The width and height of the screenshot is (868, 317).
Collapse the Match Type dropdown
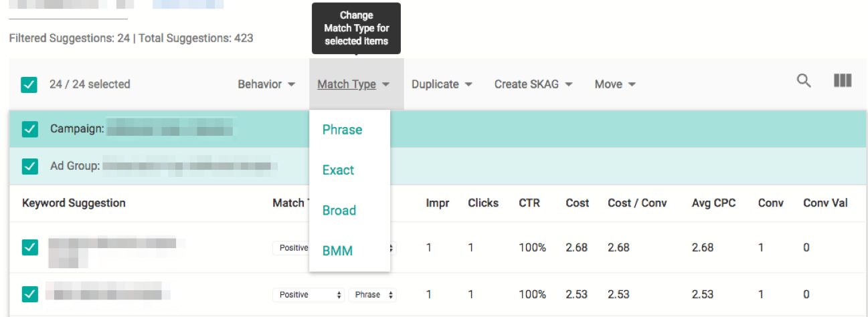(x=353, y=84)
